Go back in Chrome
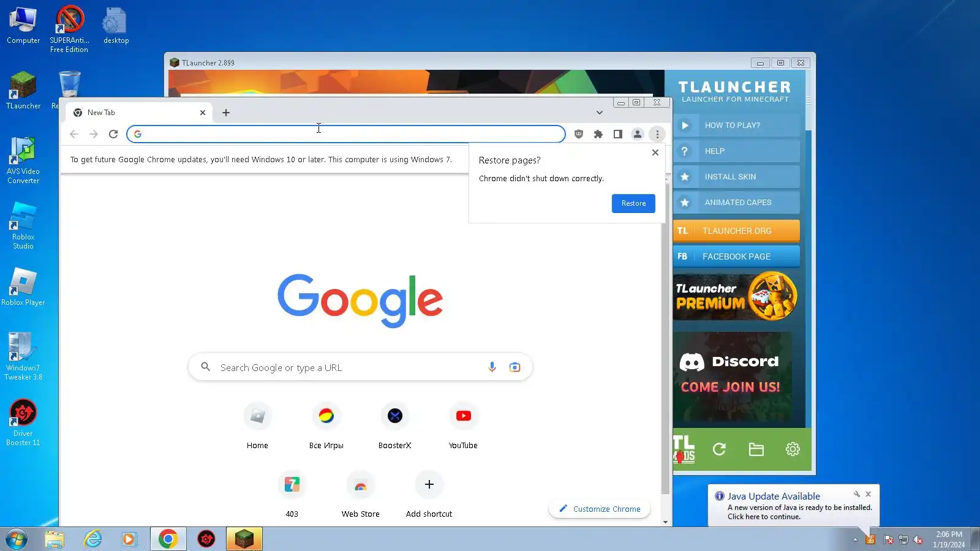Viewport: 980px width, 551px height. (x=74, y=134)
